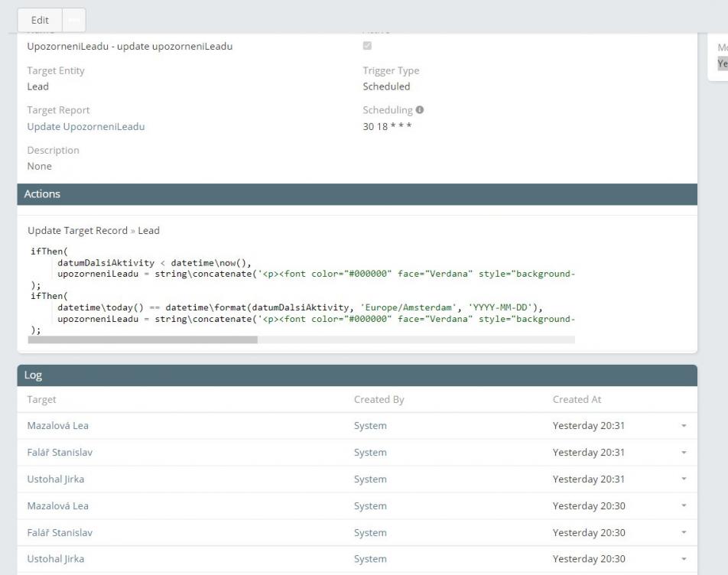Expand row menu for Falář Stanislav 20:30
This screenshot has width=728, height=575.
pyautogui.click(x=684, y=533)
